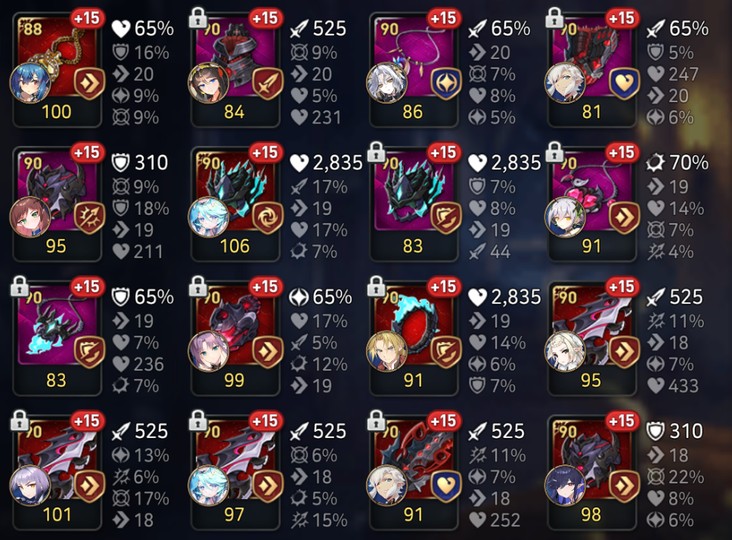
Task: Click the swirl set icon on helmet scored 106
Action: click(x=267, y=217)
